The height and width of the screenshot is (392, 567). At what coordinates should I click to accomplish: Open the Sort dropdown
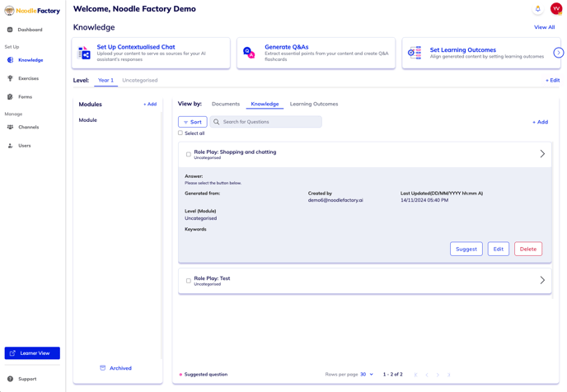pyautogui.click(x=192, y=122)
